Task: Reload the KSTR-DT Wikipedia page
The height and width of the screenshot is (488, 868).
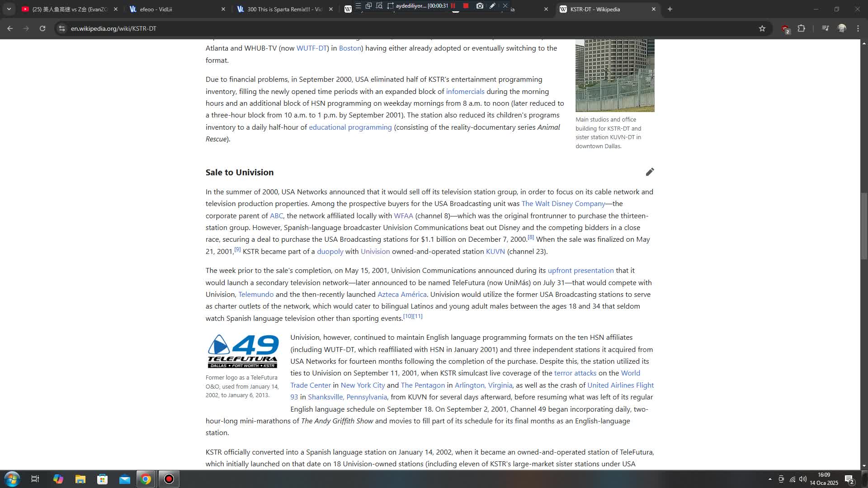Action: (42, 28)
